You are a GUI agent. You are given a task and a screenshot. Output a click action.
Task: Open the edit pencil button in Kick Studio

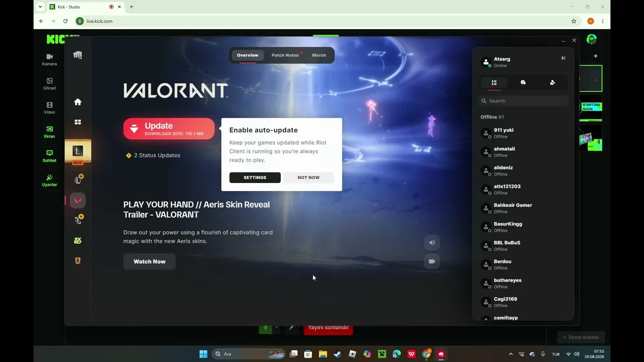coord(291,328)
